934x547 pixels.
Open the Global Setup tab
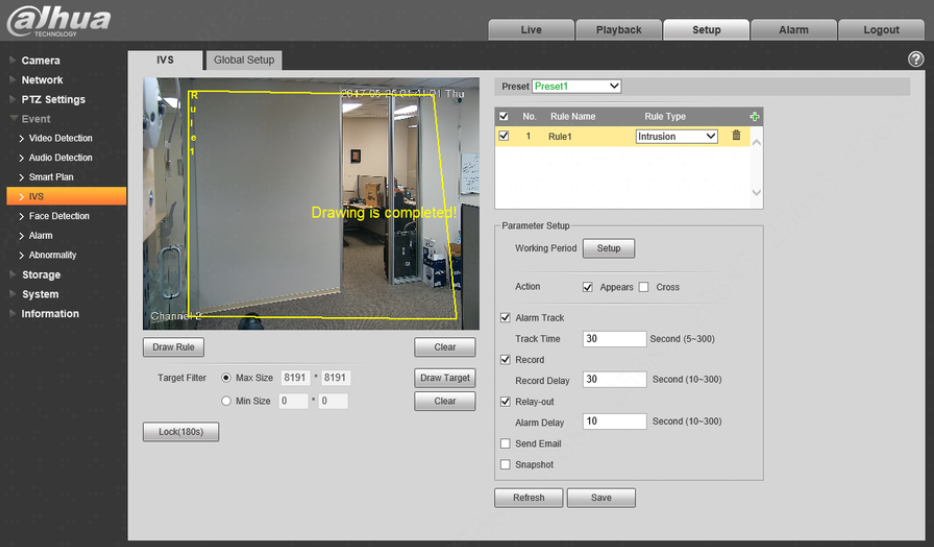pos(244,60)
